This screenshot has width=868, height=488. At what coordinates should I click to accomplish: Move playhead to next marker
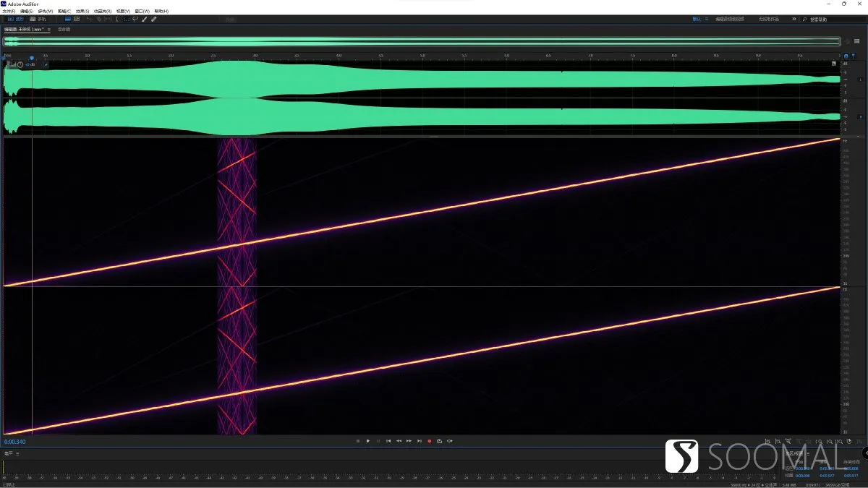[419, 440]
